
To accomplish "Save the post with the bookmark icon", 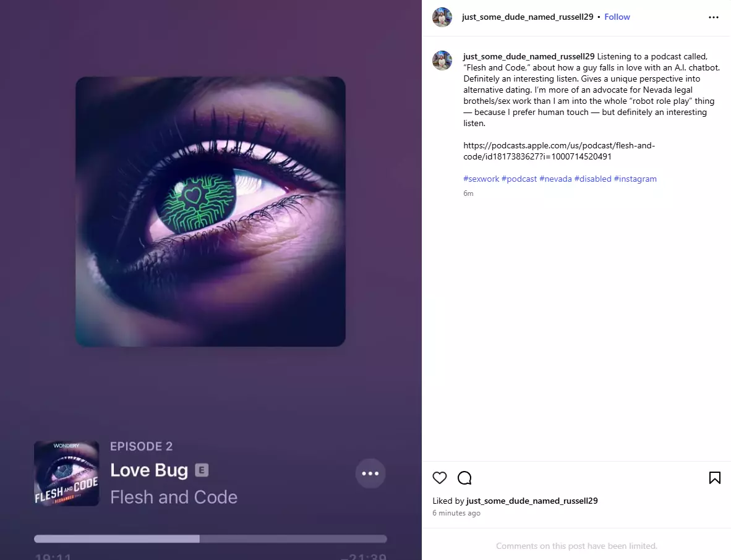I will (x=714, y=478).
